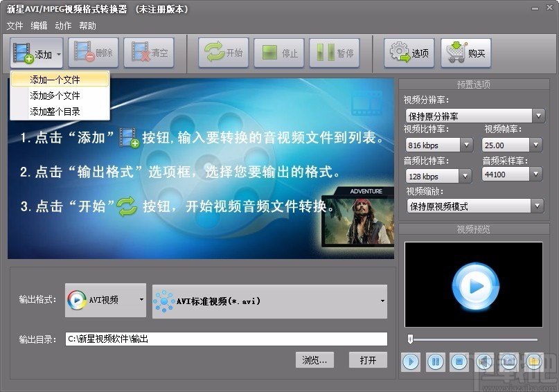Click the 清空 (Clear) toolbar button
The width and height of the screenshot is (559, 392).
click(149, 53)
